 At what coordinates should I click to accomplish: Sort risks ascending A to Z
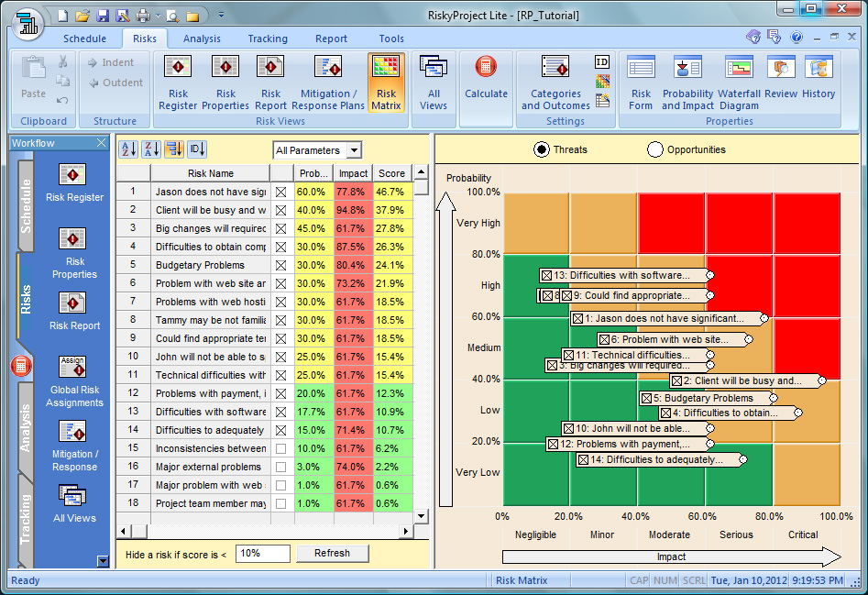[x=128, y=149]
